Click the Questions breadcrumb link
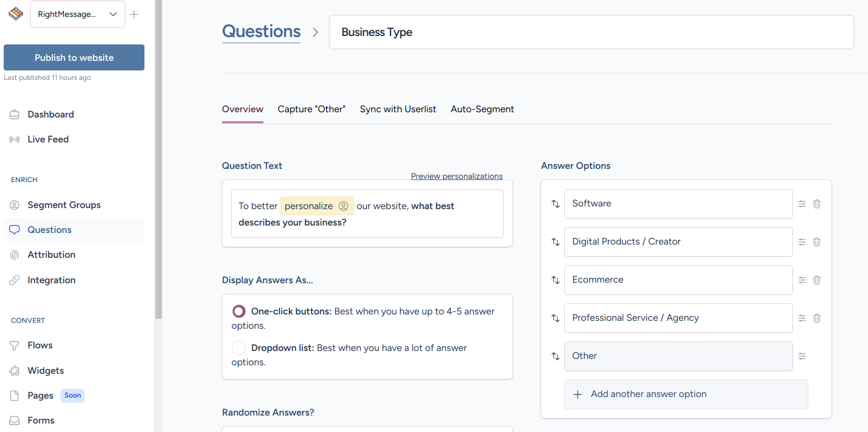The height and width of the screenshot is (432, 868). pyautogui.click(x=261, y=32)
